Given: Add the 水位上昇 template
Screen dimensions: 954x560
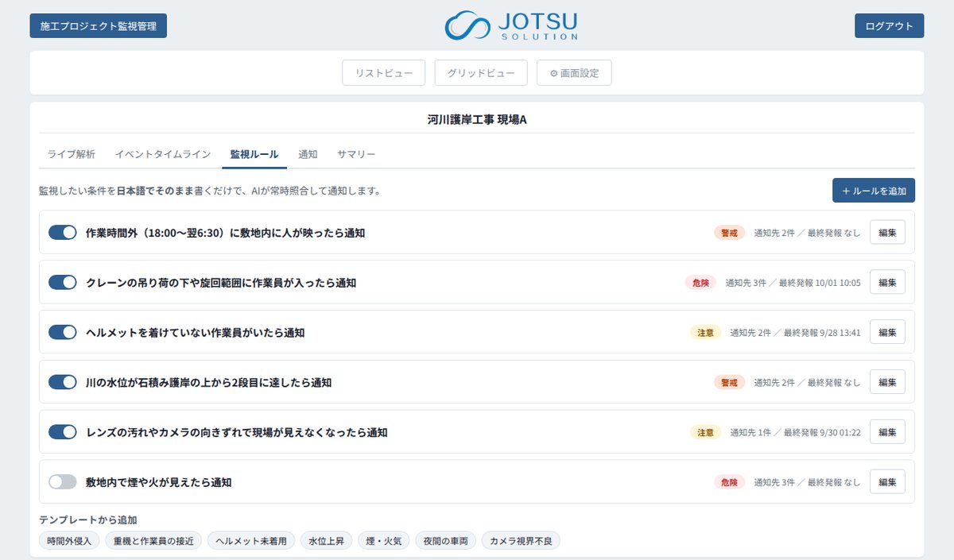Looking at the screenshot, I should coord(326,541).
